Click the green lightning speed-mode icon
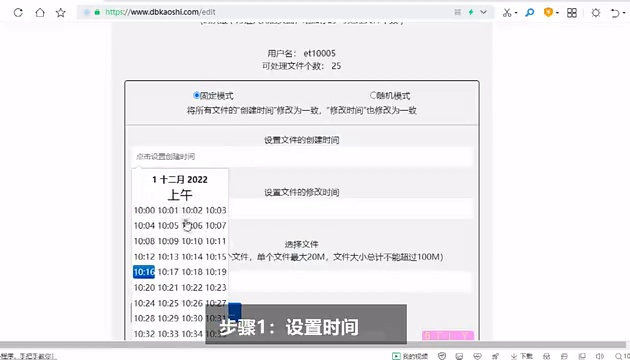The width and height of the screenshot is (630, 360). pyautogui.click(x=471, y=12)
